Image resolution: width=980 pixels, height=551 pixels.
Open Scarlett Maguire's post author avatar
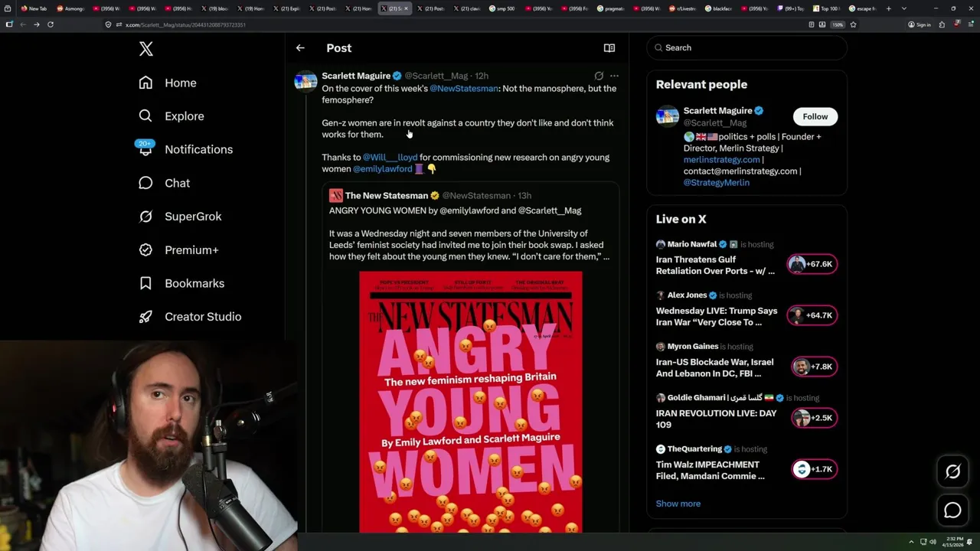[x=305, y=81]
